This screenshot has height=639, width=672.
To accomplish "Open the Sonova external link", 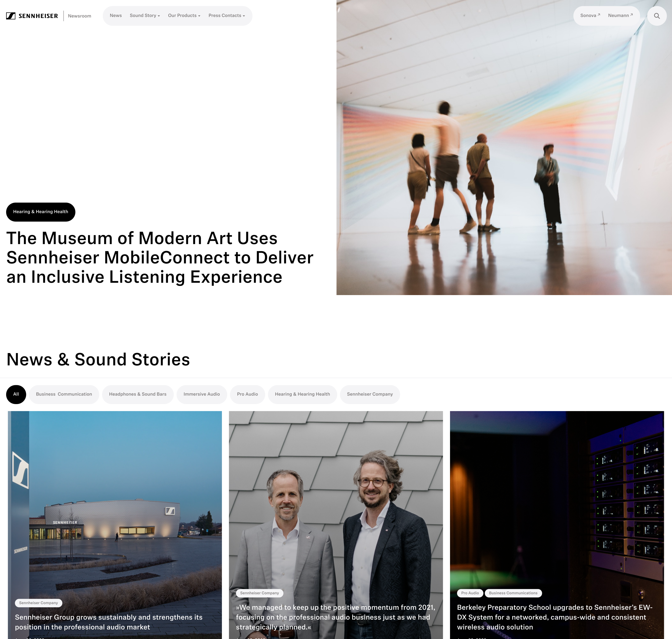I will click(x=590, y=16).
